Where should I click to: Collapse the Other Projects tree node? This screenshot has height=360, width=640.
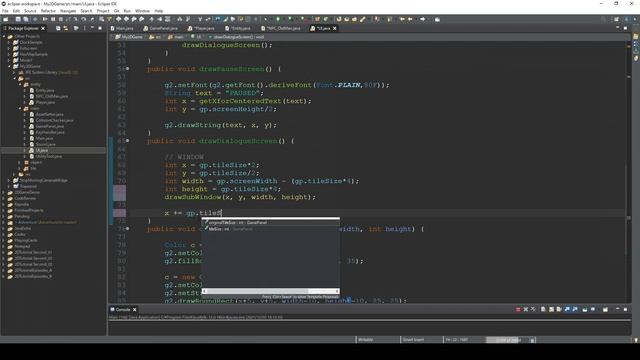4,36
